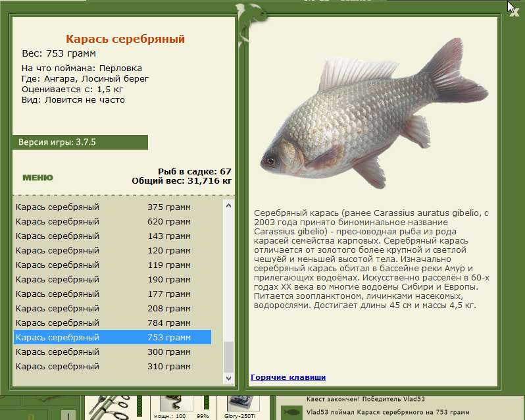Close the fish keepnet window with X
This screenshot has height=420, width=525.
coord(514,13)
